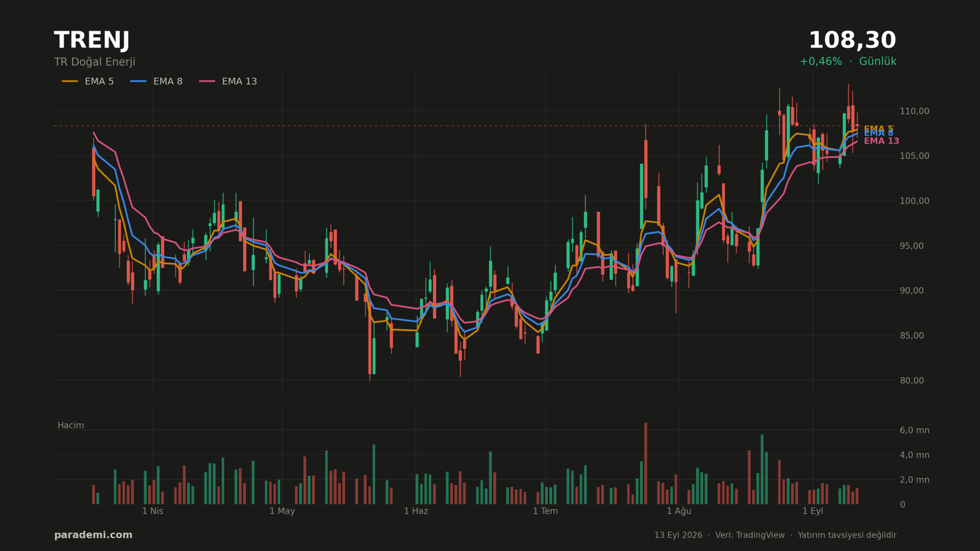Click the 110,00 price axis label
980x551 pixels.
tap(914, 111)
